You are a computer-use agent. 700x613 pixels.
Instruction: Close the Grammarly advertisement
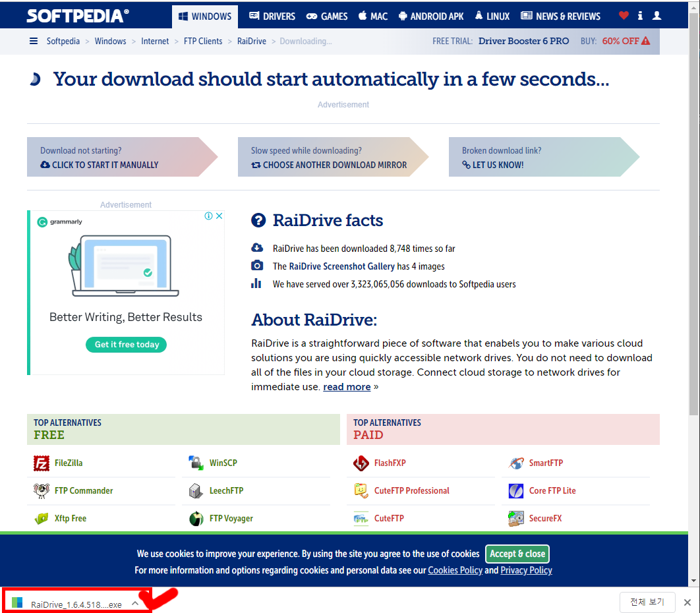point(219,216)
